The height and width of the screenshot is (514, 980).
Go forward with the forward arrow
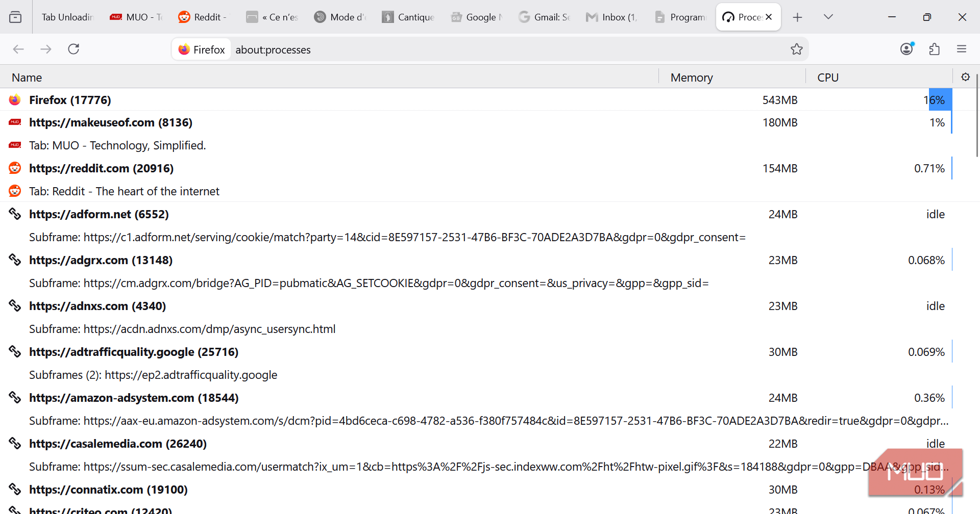[46, 49]
